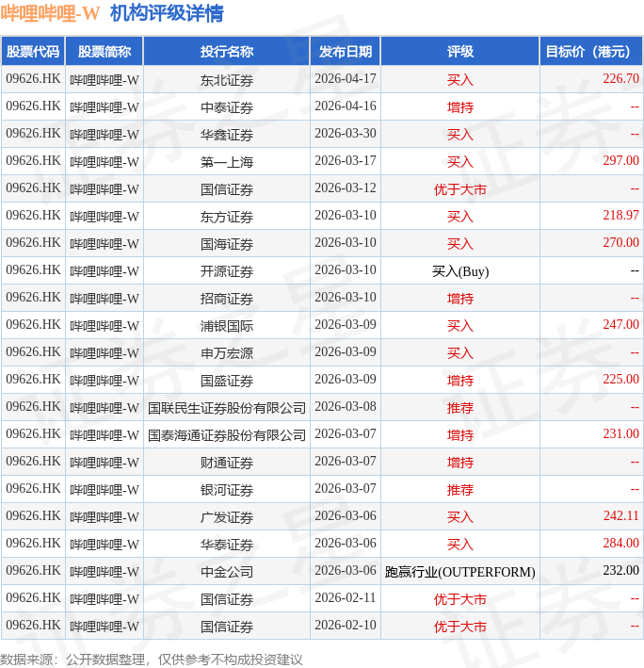Select the 中金公司 cell
This screenshot has width=644, height=668.
pos(227,571)
